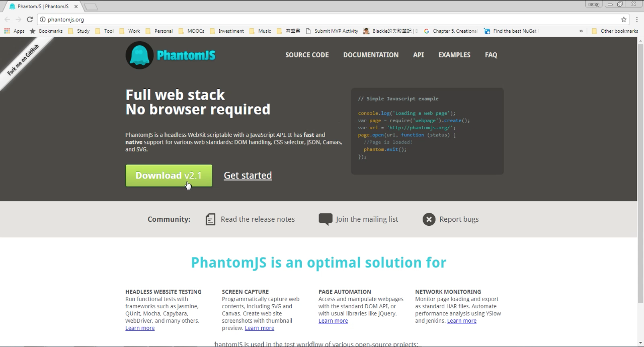Click the HEADLESS WEBSITE TESTING heading
This screenshot has width=644, height=347.
tap(164, 292)
